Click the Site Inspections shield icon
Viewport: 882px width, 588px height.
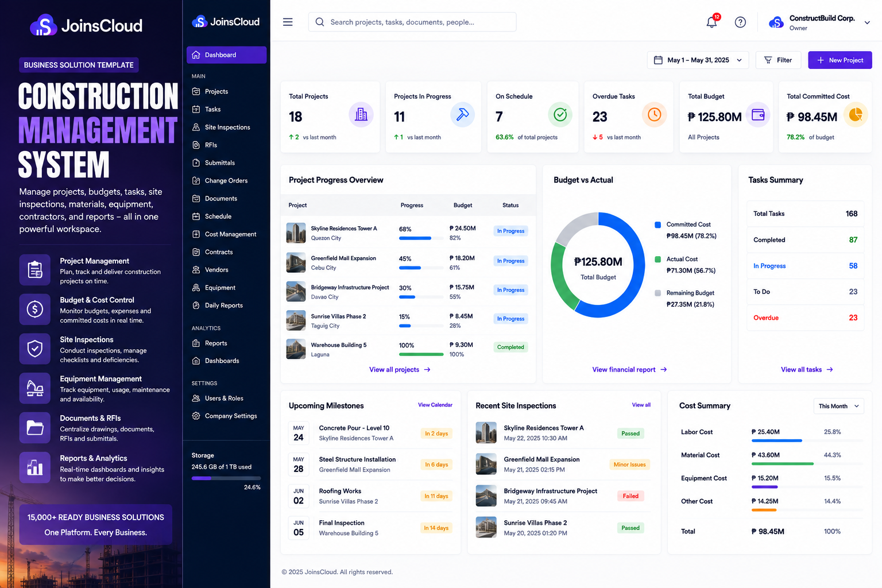point(35,349)
